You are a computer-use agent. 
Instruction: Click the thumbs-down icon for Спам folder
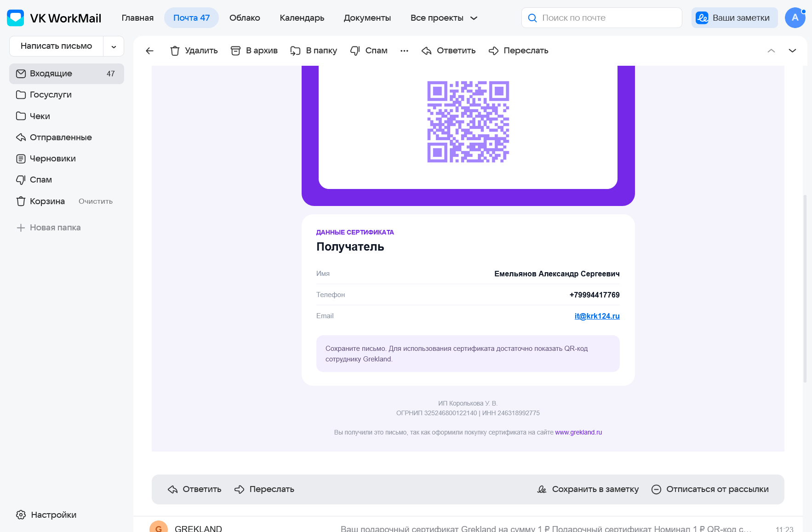[21, 180]
